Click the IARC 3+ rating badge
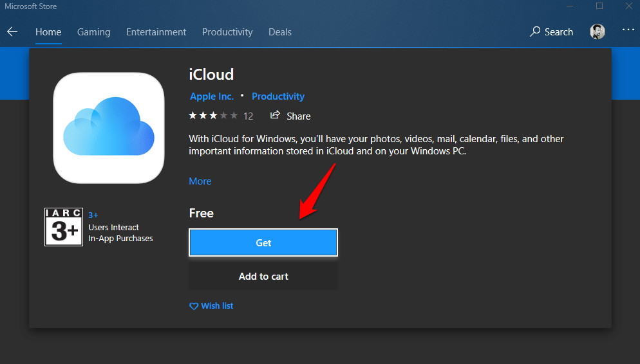 (x=64, y=226)
